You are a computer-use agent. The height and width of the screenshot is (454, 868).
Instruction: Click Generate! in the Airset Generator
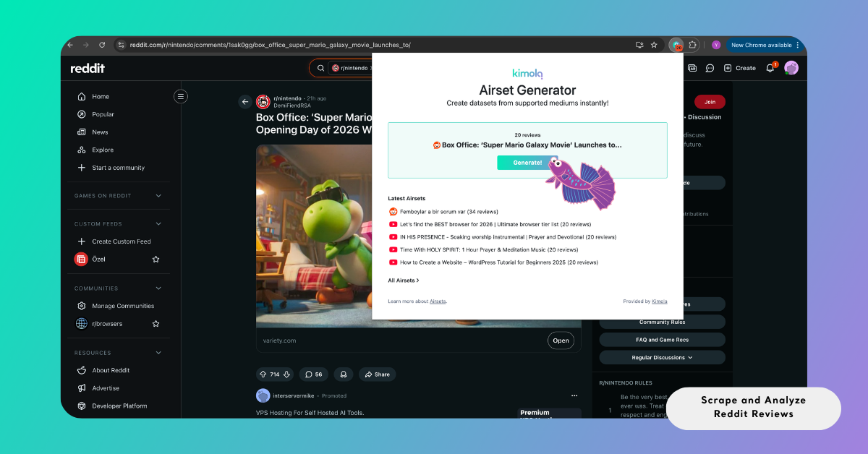pos(527,163)
